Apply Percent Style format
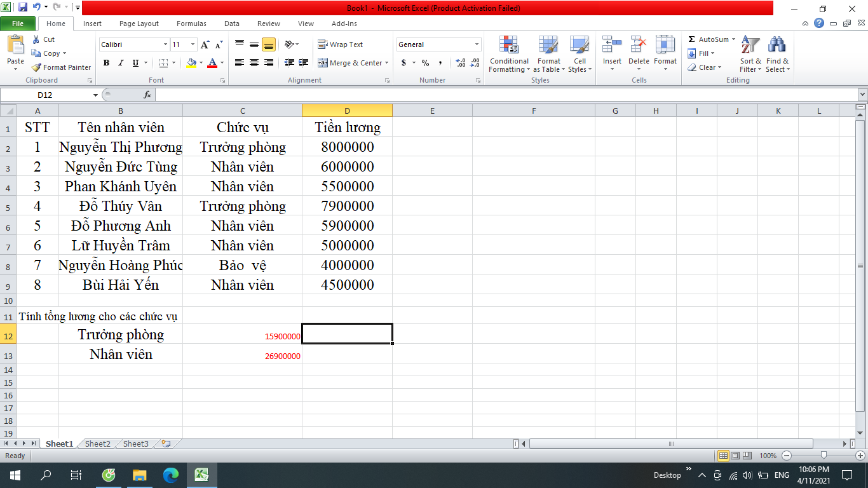Screen dimensions: 868x488 coord(425,63)
